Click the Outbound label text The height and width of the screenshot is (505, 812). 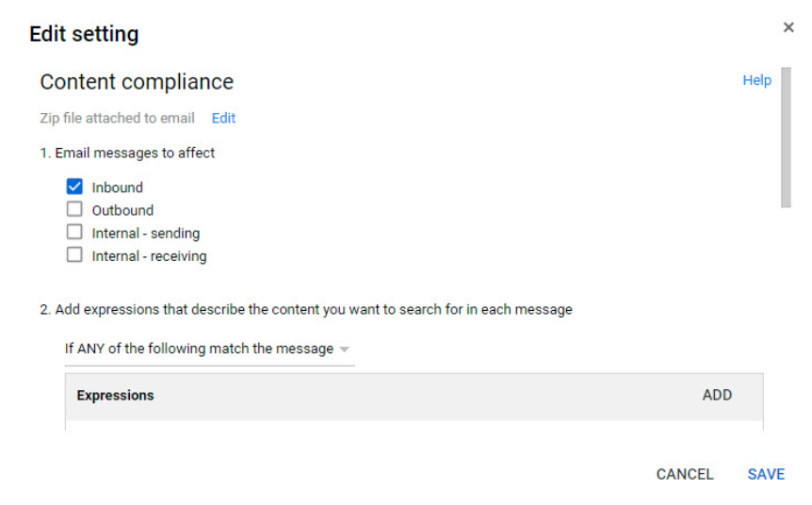[122, 210]
